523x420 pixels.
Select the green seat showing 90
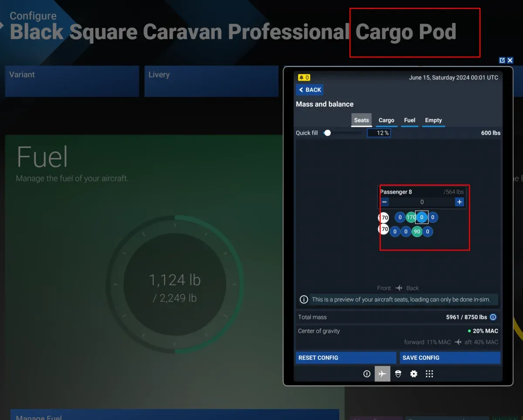click(417, 231)
